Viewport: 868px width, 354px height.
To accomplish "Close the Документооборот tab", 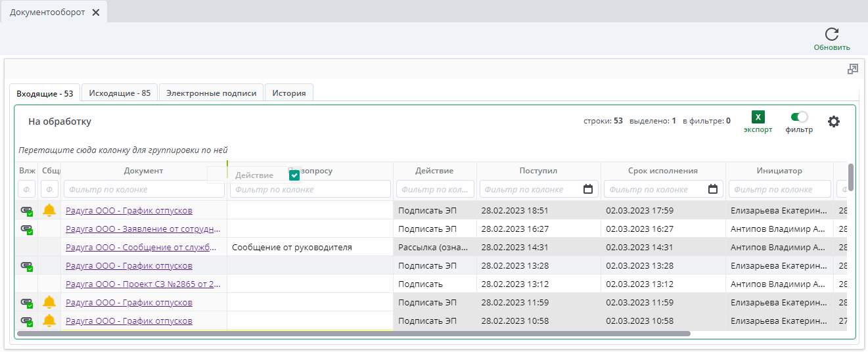I will 96,12.
